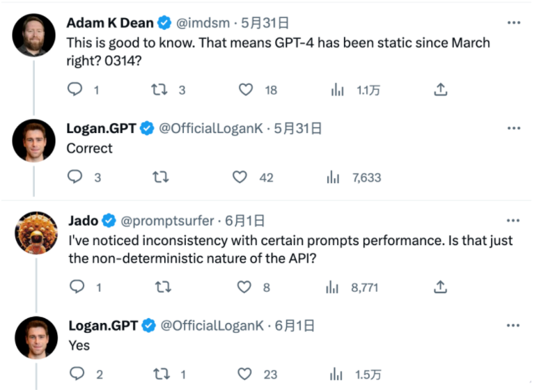The height and width of the screenshot is (392, 539).
Task: Open Adam K Dean's profile picture
Action: pyautogui.click(x=35, y=34)
